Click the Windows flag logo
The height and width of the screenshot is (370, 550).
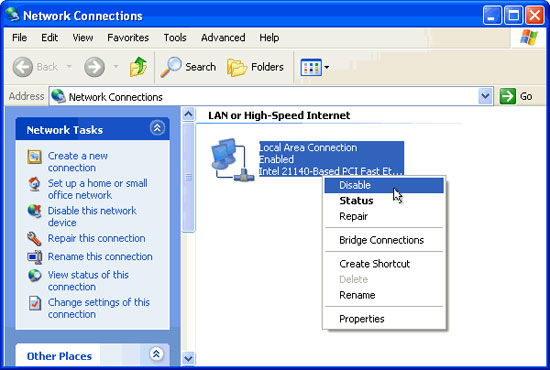pyautogui.click(x=529, y=38)
